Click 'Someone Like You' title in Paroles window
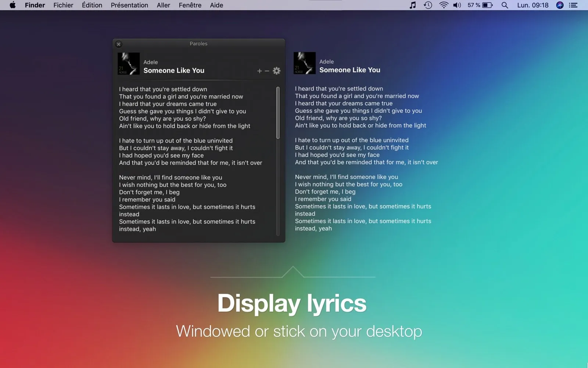Image resolution: width=588 pixels, height=368 pixels. 174,71
